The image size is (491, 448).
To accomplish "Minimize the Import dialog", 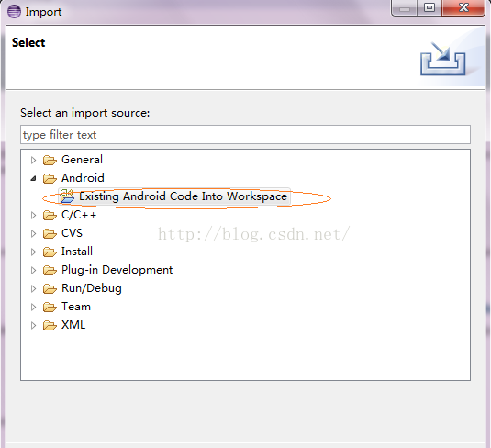I will click(404, 8).
